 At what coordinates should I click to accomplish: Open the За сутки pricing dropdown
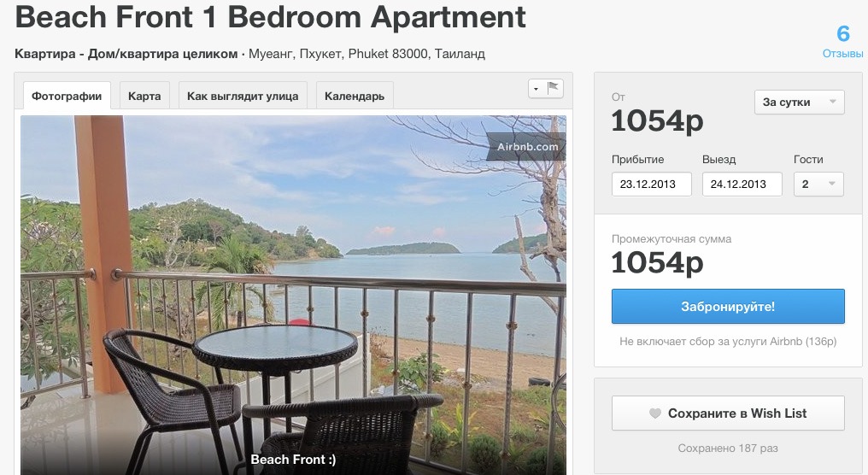(800, 102)
